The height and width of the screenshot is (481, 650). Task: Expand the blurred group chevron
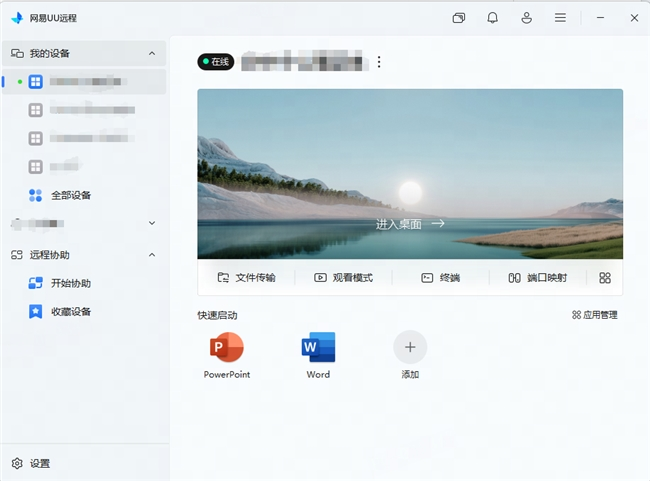[x=152, y=223]
